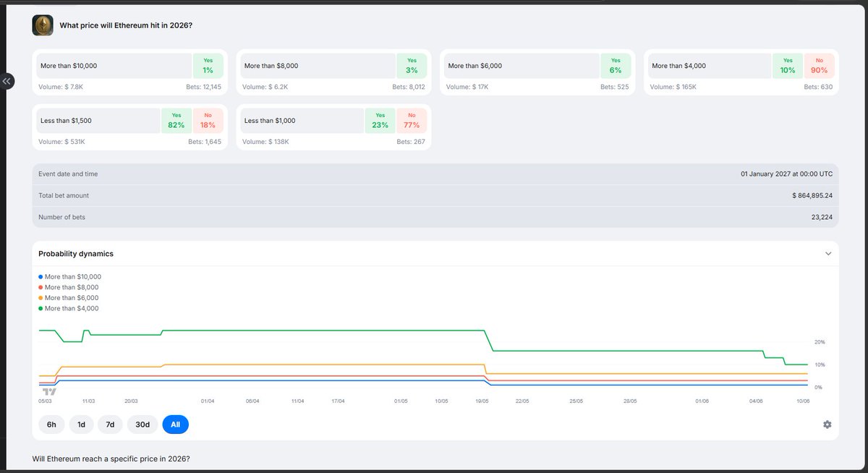Image resolution: width=868 pixels, height=473 pixels.
Task: Toggle More than $6,000 legend series
Action: (68, 298)
